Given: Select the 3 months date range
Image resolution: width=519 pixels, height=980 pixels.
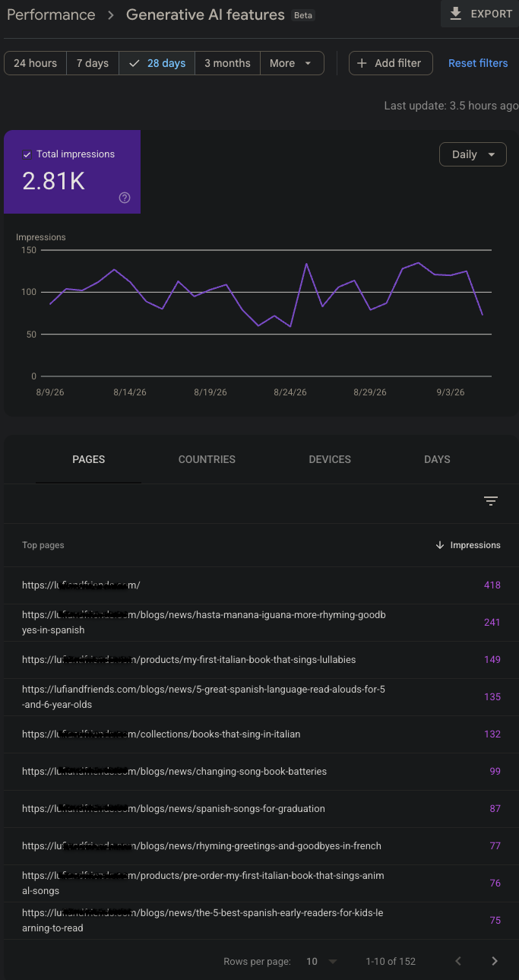Looking at the screenshot, I should click(227, 63).
